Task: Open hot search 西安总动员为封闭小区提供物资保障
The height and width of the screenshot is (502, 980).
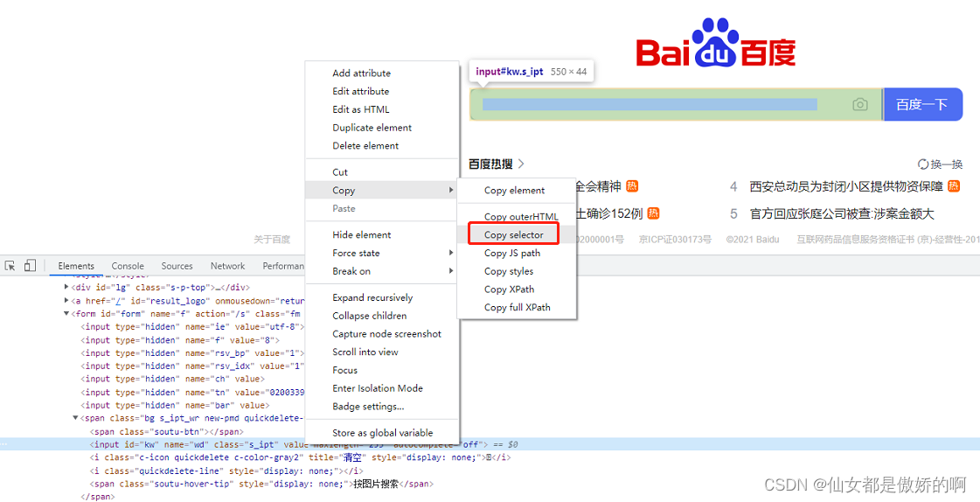Action: 845,186
